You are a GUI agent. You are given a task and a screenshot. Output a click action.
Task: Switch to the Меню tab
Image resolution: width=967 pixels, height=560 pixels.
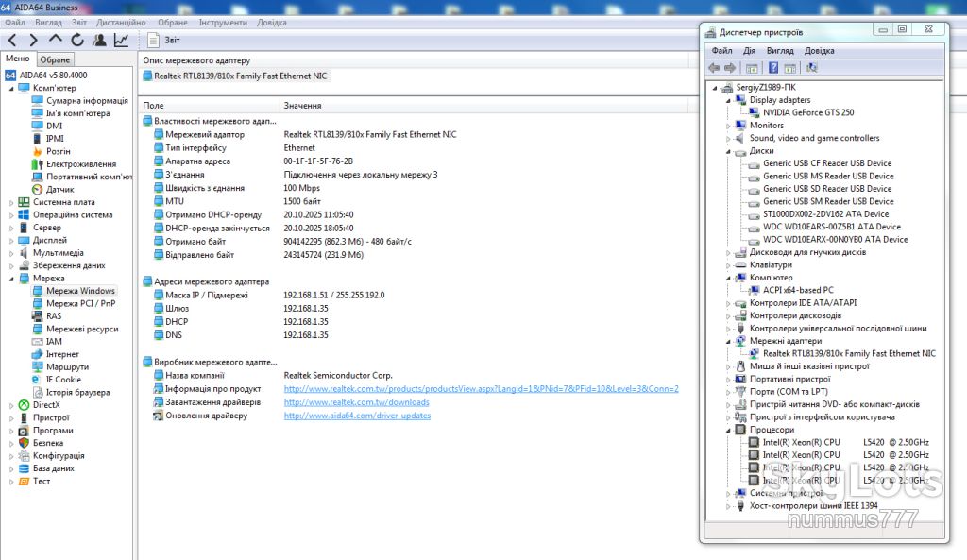[x=18, y=59]
